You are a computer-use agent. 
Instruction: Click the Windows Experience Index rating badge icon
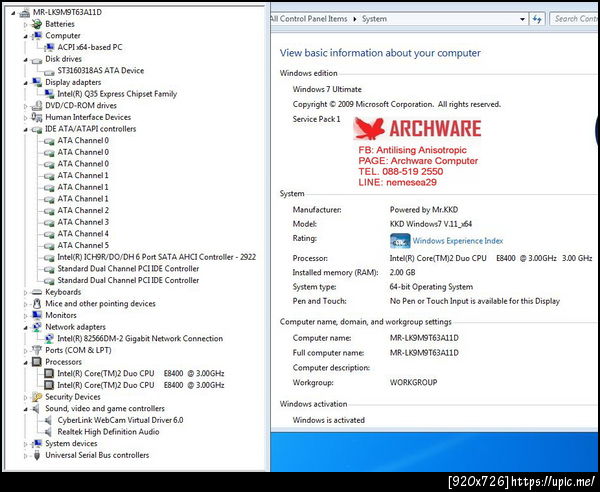[400, 241]
